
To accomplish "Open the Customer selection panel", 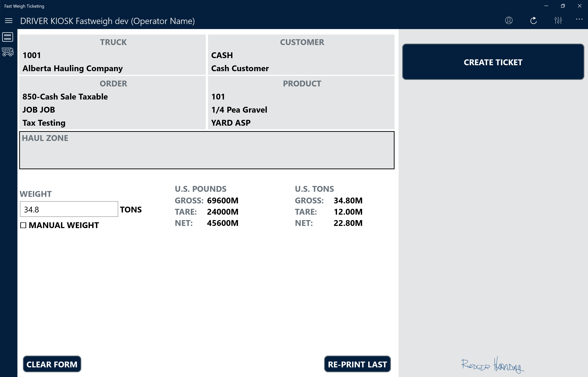I will [301, 55].
